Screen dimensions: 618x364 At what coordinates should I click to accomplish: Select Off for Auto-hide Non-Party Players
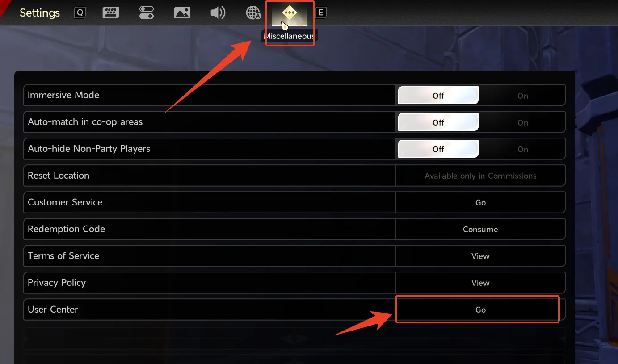pos(438,149)
